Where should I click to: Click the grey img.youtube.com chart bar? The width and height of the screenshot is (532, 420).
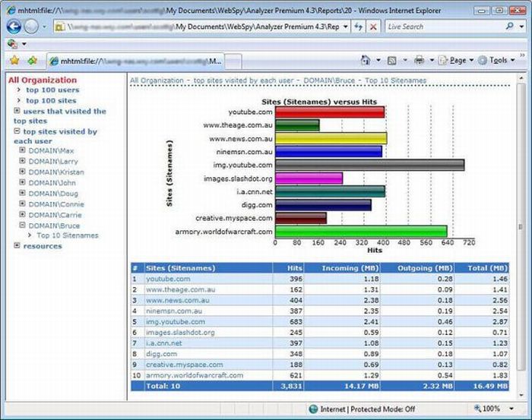point(370,165)
